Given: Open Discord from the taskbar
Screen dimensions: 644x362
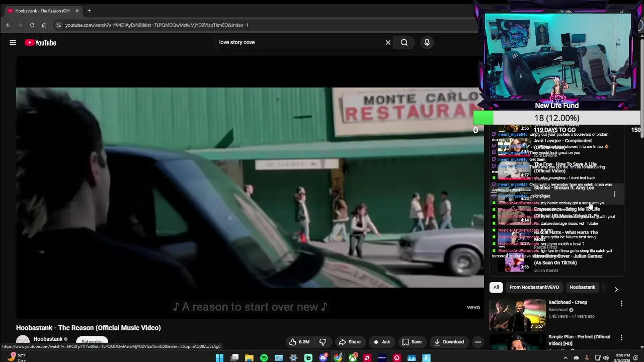Looking at the screenshot, I should tap(323, 358).
